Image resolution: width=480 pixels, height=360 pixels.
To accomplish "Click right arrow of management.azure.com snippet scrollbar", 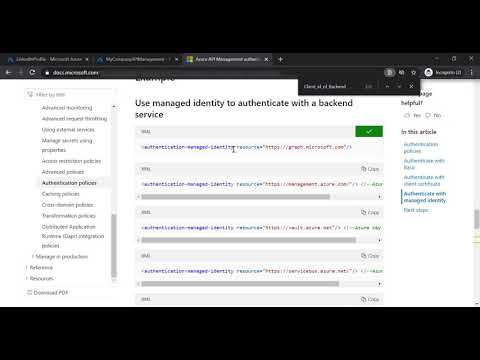I will point(379,197).
